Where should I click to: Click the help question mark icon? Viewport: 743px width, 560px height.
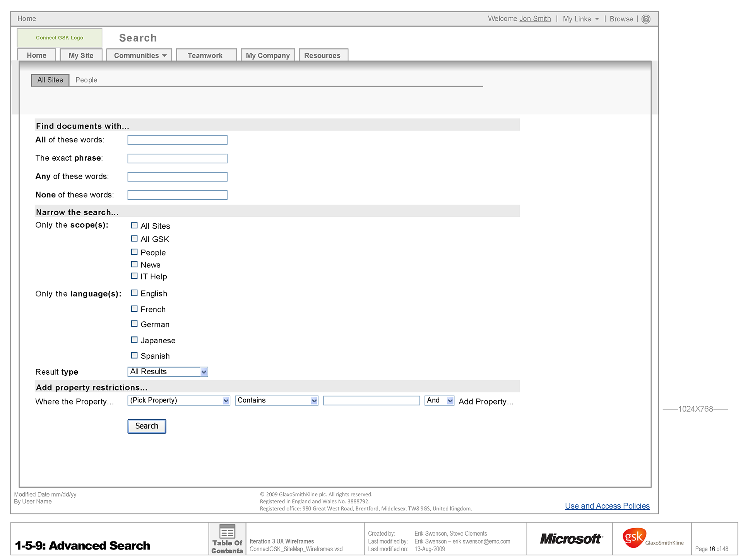point(645,19)
